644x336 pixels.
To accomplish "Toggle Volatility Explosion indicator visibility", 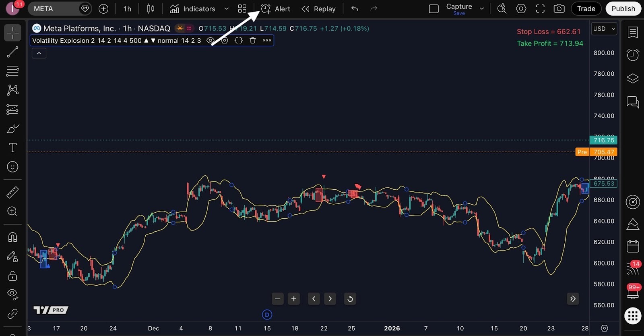I will pyautogui.click(x=210, y=40).
